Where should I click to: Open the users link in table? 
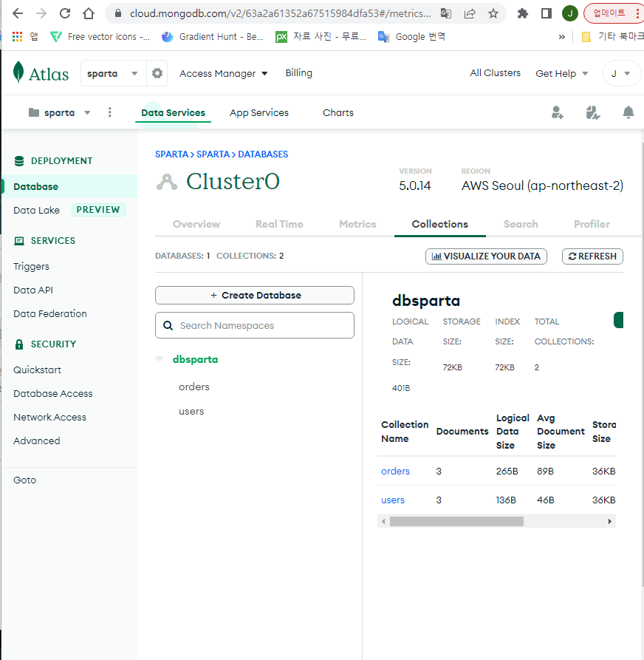(x=393, y=500)
